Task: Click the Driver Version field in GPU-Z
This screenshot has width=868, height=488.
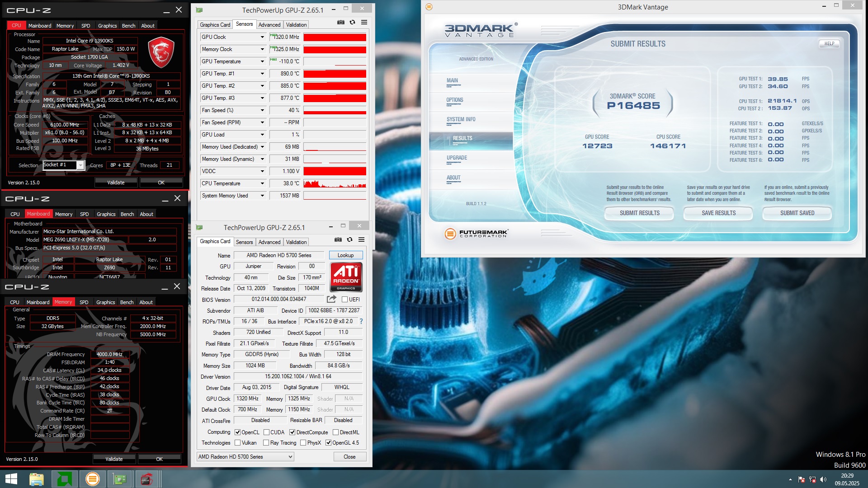Action: (298, 376)
